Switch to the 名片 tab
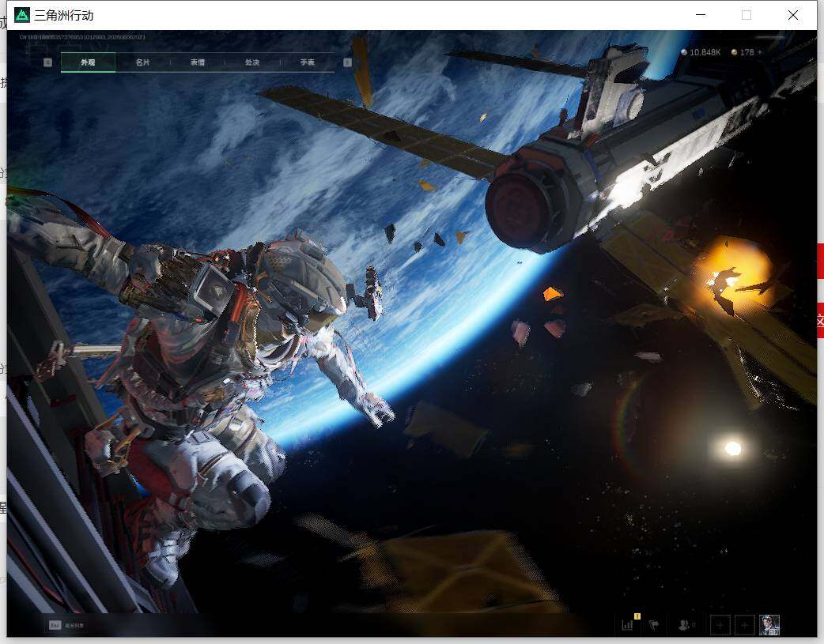 [x=142, y=62]
